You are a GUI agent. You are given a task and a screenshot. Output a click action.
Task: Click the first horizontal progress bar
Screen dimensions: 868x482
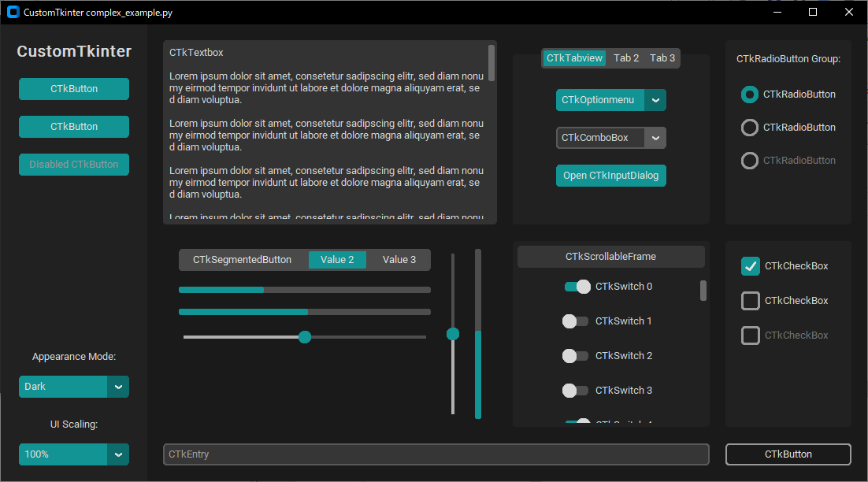pyautogui.click(x=305, y=290)
